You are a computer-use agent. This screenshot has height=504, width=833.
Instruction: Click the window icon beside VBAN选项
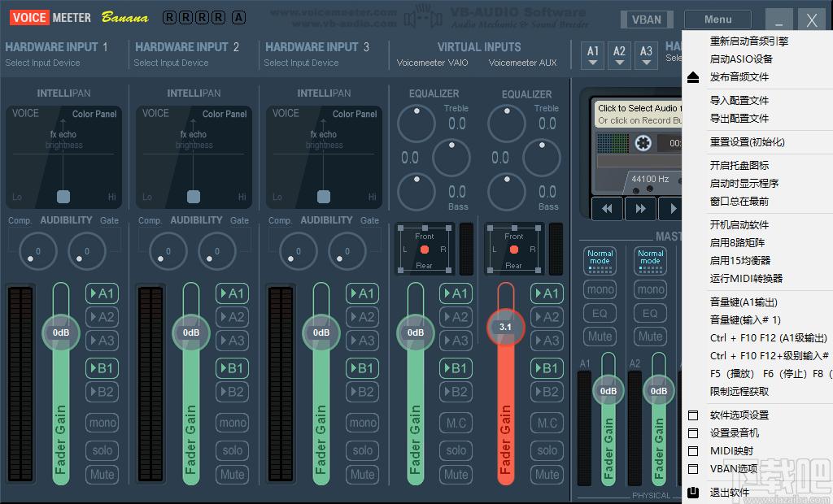pos(693,470)
